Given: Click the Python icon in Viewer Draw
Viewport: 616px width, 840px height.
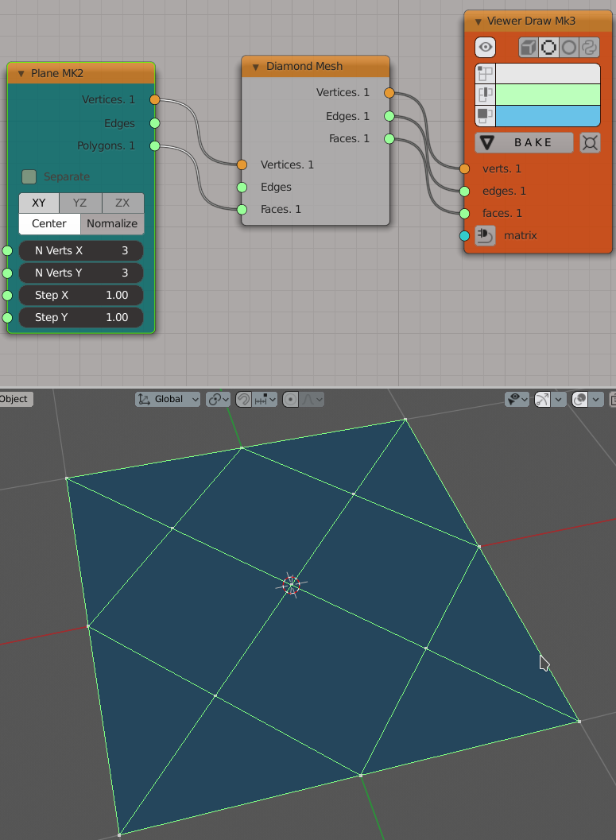Looking at the screenshot, I should 589,48.
